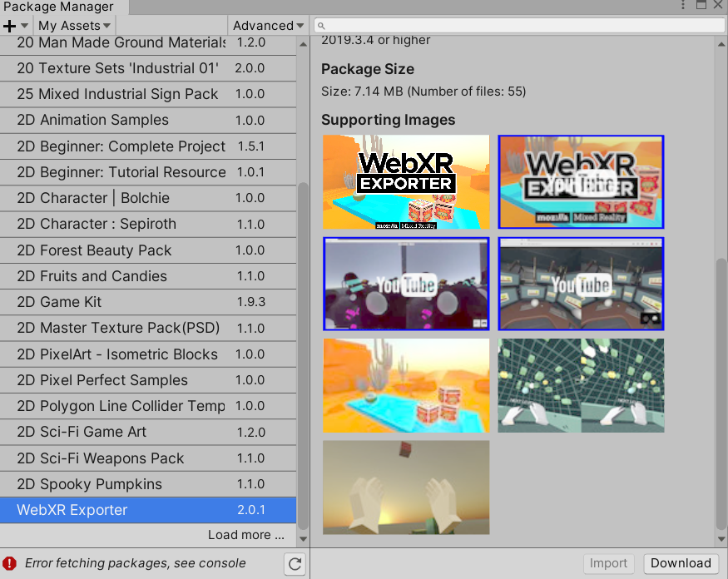Select 20 Man Made Ground Materials
This screenshot has height=579, width=728.
pos(148,45)
